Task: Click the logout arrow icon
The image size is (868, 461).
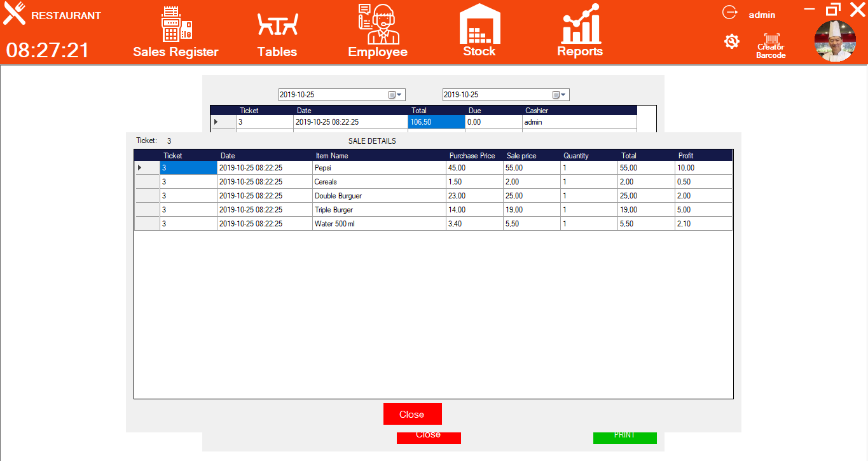Action: (730, 11)
